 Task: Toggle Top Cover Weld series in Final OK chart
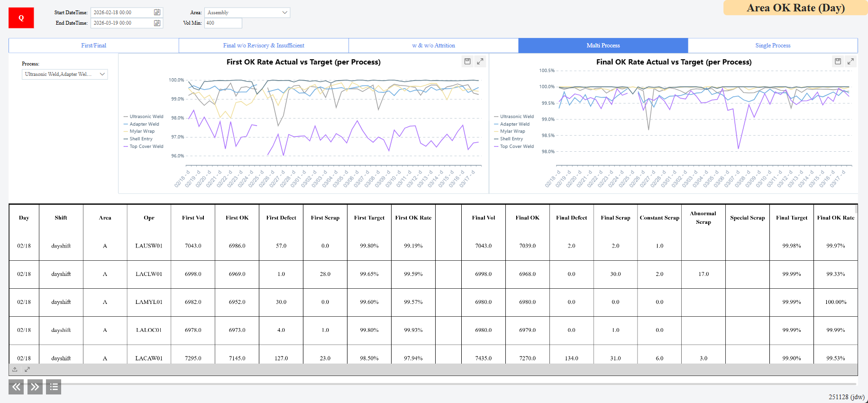pyautogui.click(x=516, y=147)
